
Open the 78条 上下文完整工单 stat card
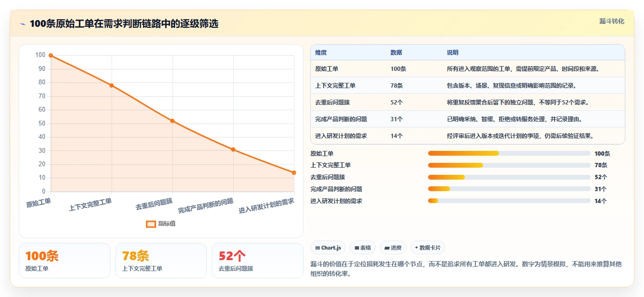tap(161, 261)
